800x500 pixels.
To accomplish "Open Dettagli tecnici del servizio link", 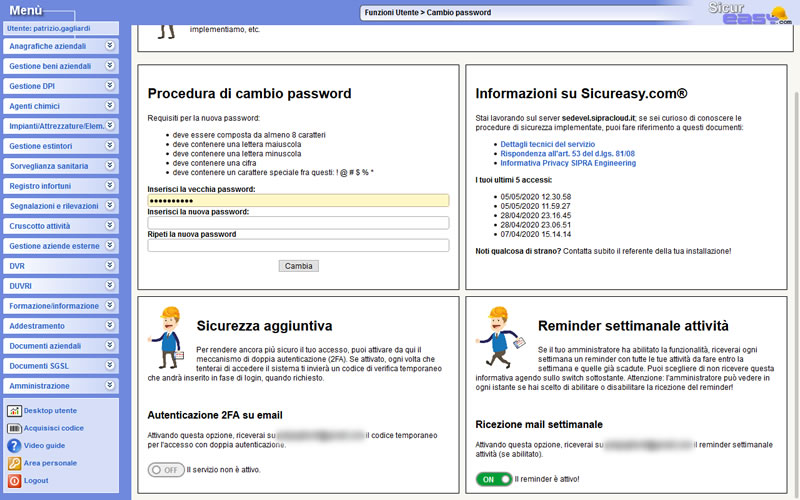I will coord(547,144).
